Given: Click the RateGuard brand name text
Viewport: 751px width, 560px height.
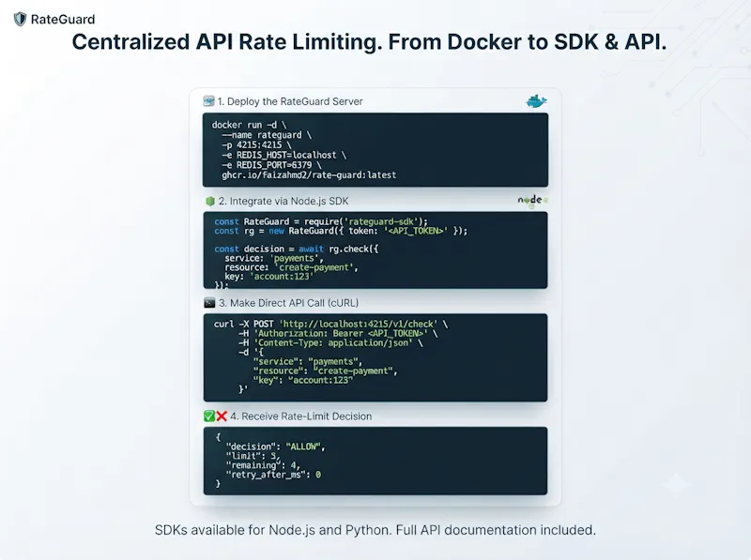Looking at the screenshot, I should click(63, 19).
